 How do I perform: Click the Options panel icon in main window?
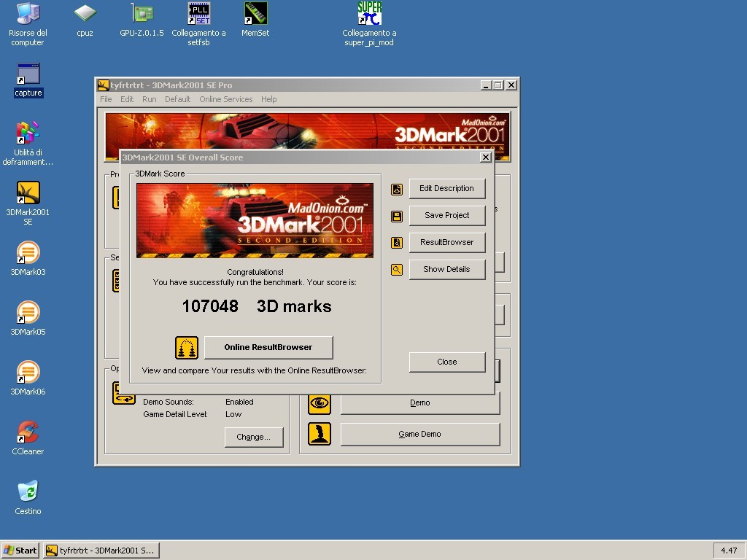pos(124,394)
